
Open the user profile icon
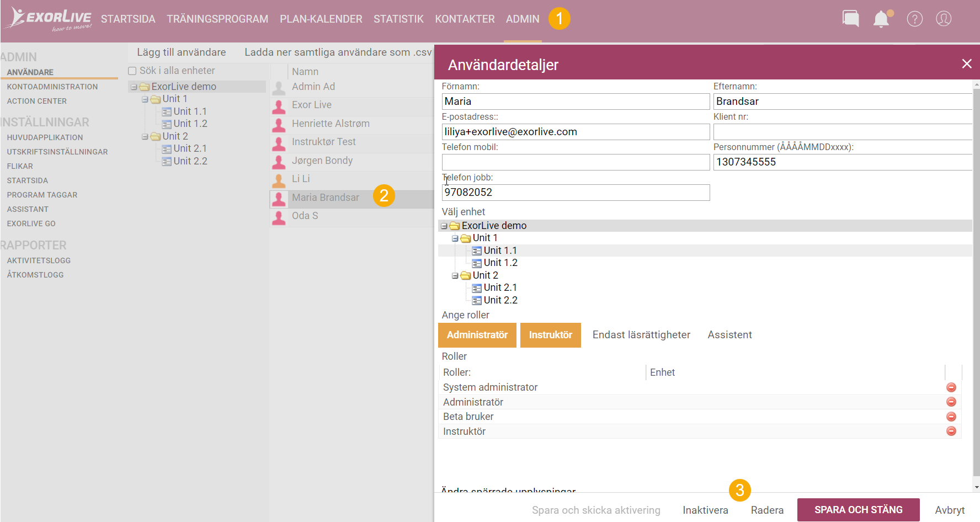(x=944, y=19)
